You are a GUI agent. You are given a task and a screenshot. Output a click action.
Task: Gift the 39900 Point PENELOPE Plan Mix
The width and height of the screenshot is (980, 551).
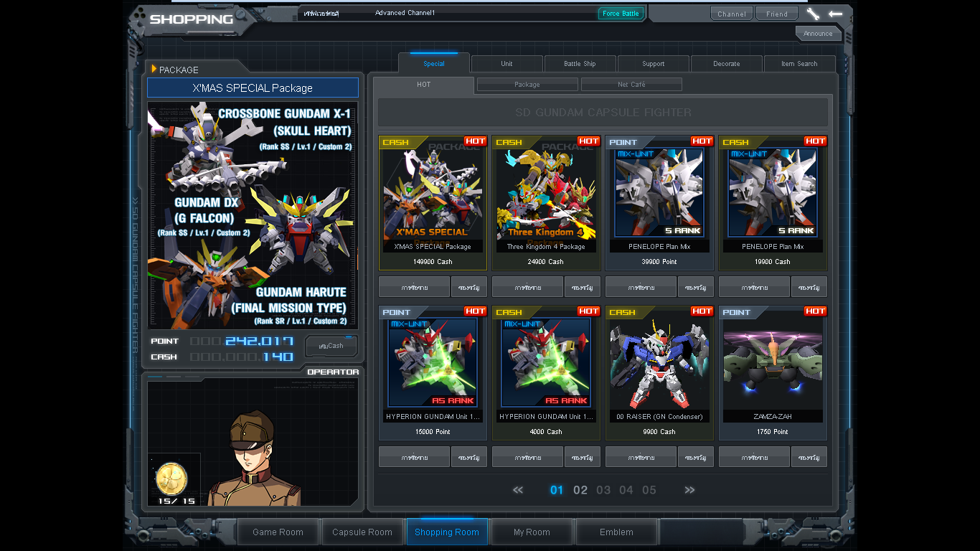[x=696, y=287]
